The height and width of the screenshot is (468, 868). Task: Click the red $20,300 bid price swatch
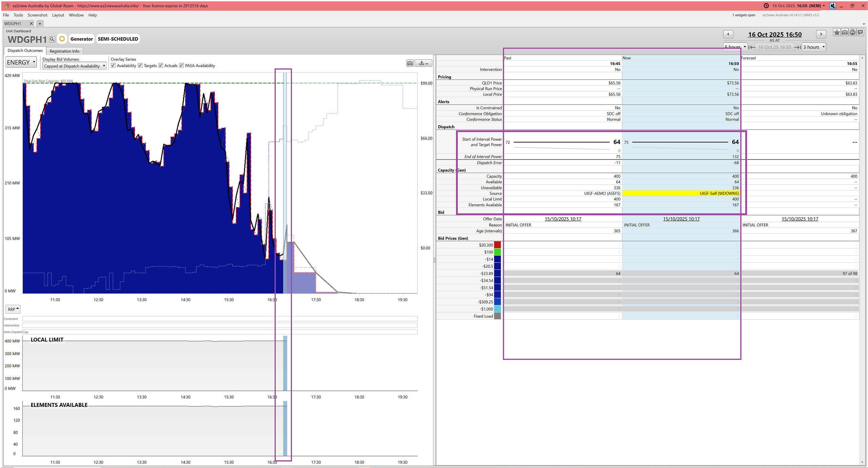pos(497,245)
